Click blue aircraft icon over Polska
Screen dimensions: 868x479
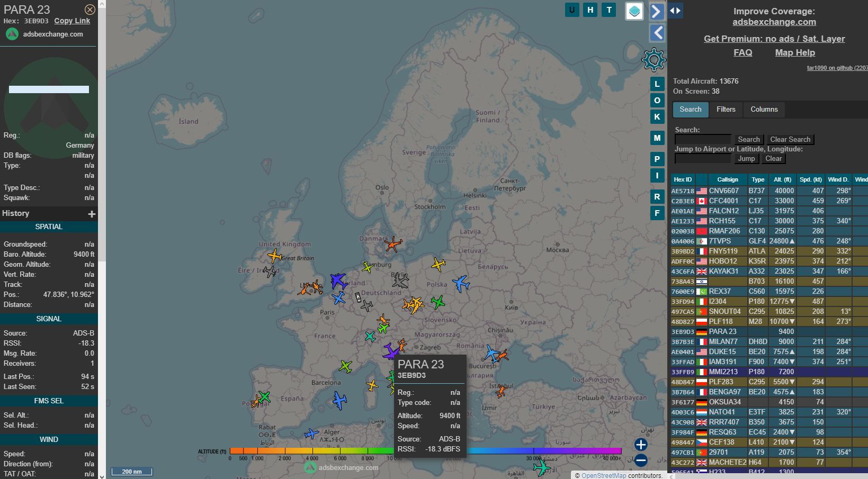(461, 283)
